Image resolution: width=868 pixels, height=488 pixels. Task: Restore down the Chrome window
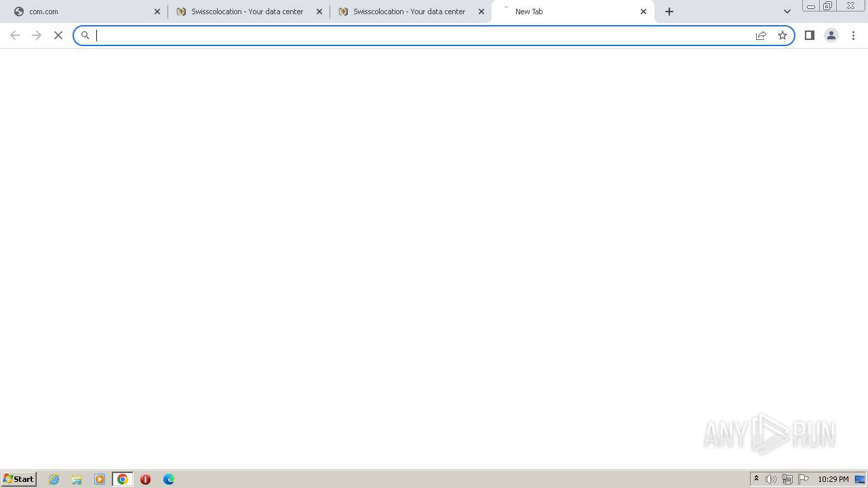[x=828, y=6]
